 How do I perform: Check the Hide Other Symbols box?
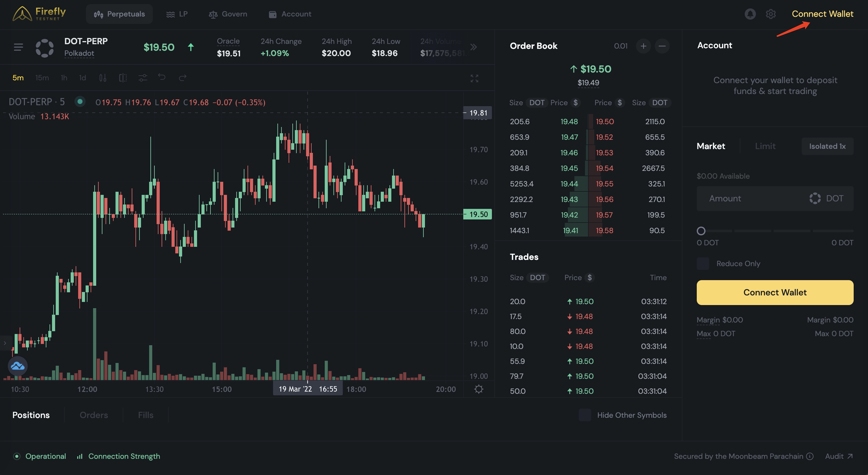[x=585, y=415]
